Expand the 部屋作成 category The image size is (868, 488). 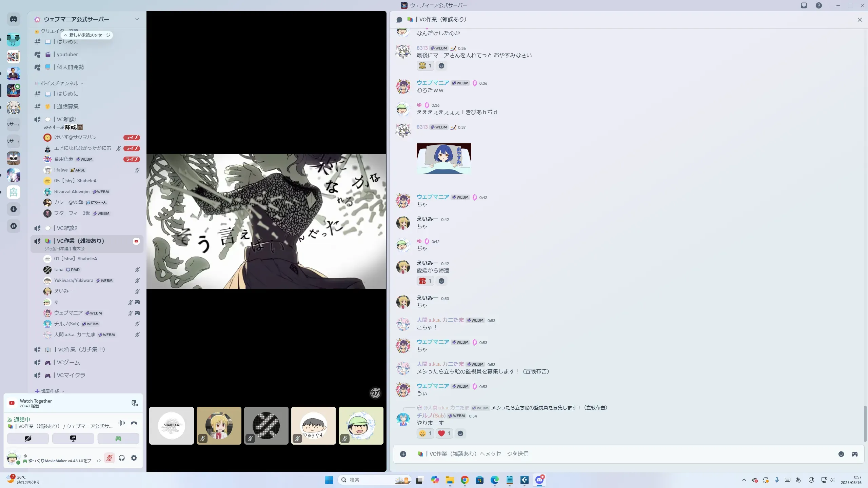[50, 391]
